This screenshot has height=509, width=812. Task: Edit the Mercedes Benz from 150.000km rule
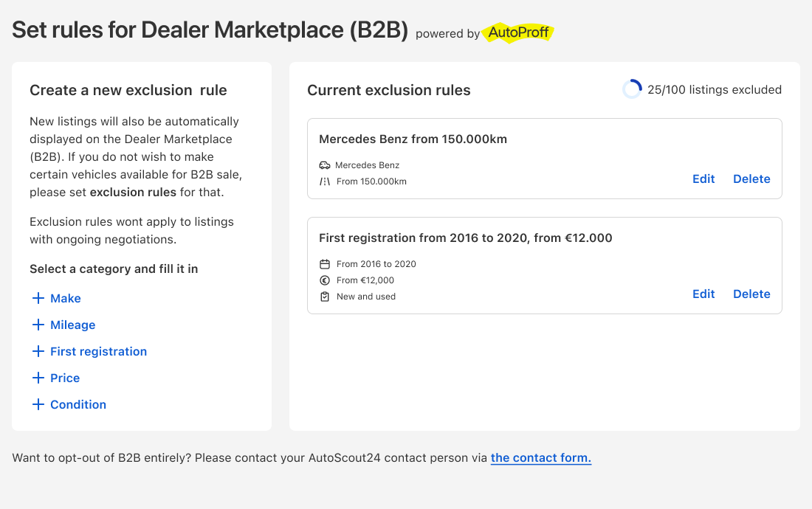coord(703,179)
